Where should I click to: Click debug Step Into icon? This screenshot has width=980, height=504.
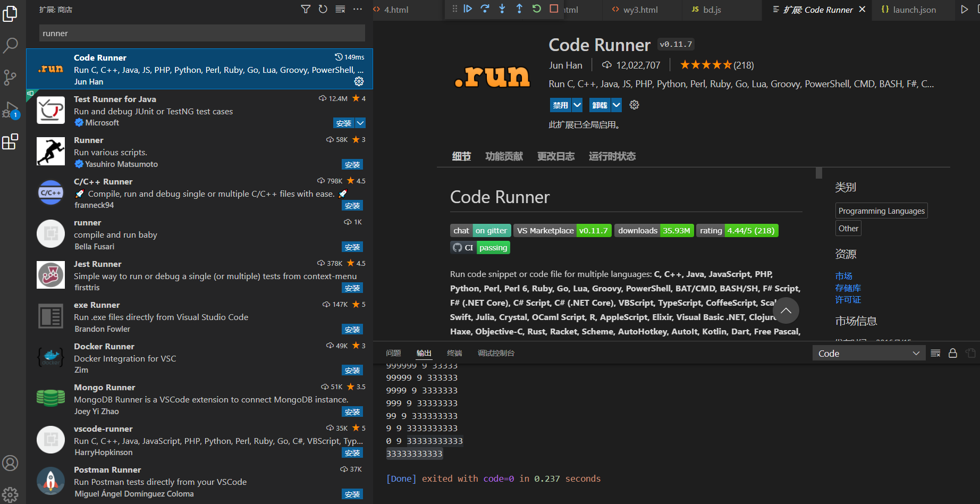tap(502, 9)
